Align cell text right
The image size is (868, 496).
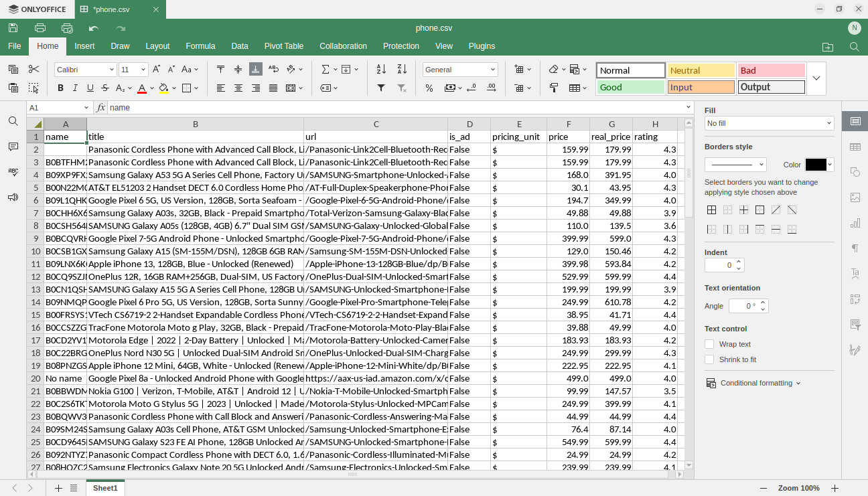coord(255,88)
